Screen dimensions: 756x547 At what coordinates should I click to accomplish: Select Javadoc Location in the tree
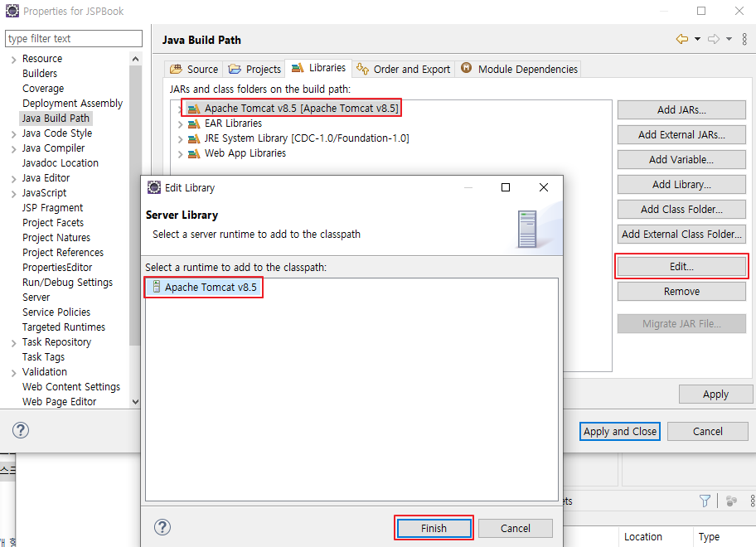[x=61, y=163]
